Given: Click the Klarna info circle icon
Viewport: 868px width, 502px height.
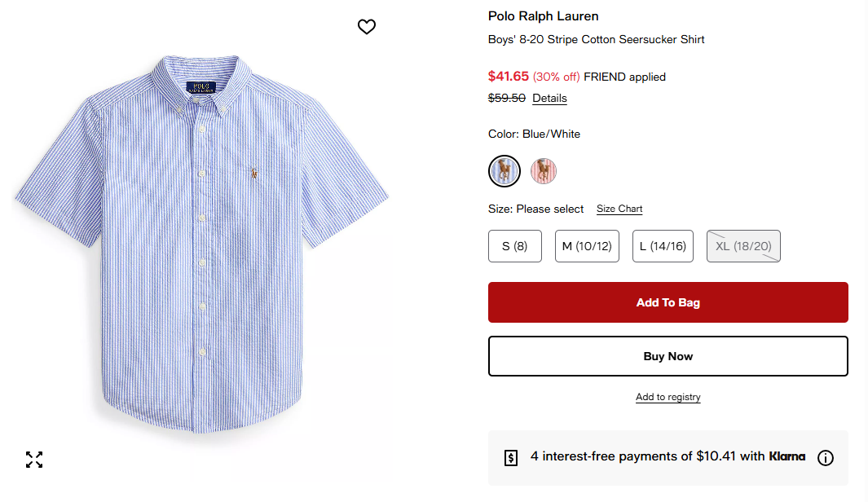Looking at the screenshot, I should coord(826,458).
